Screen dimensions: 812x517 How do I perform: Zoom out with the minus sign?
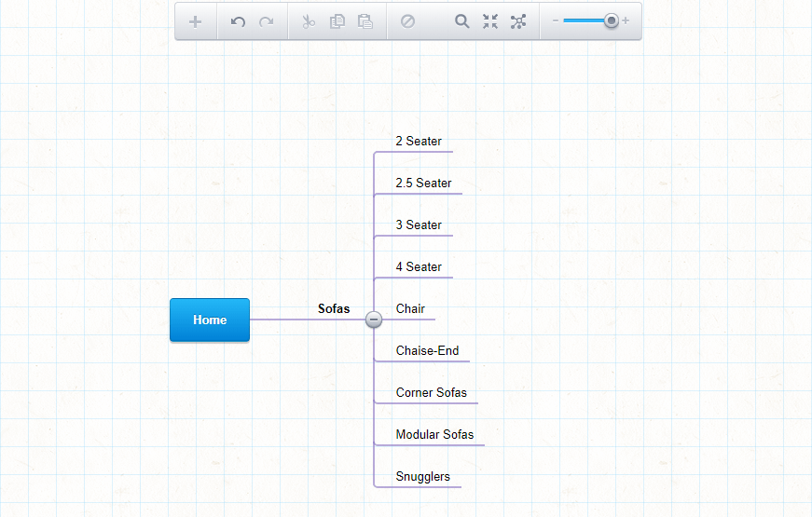click(556, 20)
